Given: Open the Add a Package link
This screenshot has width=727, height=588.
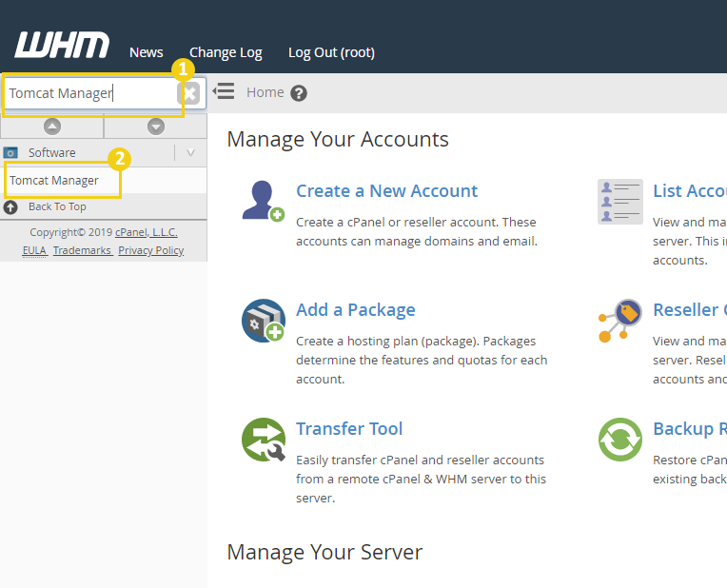Looking at the screenshot, I should [356, 310].
